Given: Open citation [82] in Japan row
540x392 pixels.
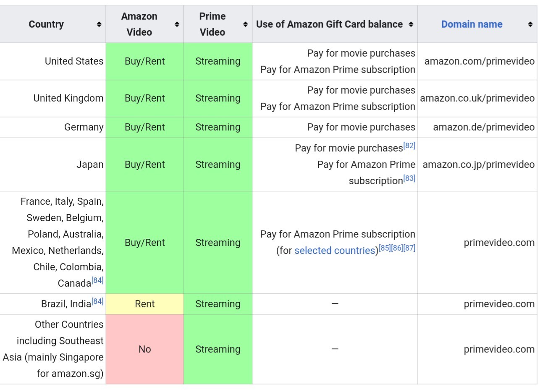Looking at the screenshot, I should [x=409, y=145].
